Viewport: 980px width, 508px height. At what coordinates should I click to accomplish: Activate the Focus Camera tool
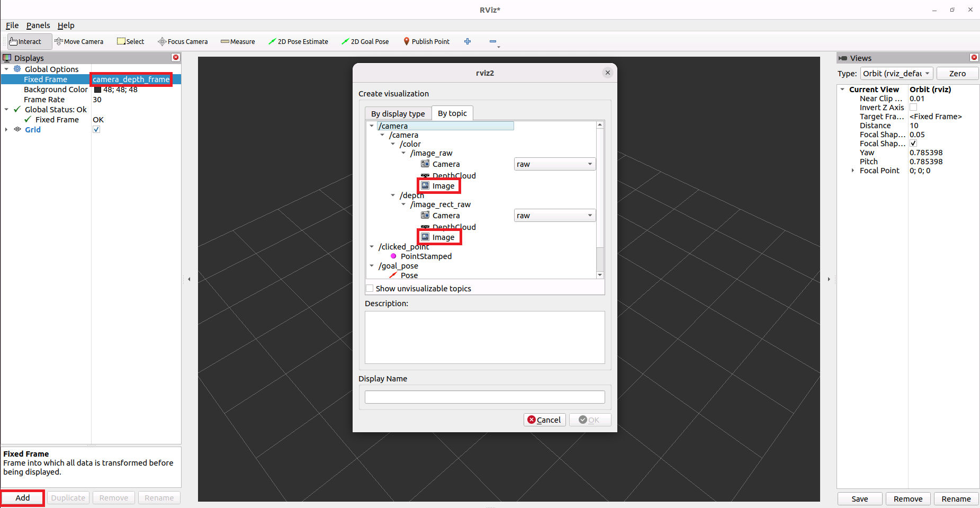point(183,41)
